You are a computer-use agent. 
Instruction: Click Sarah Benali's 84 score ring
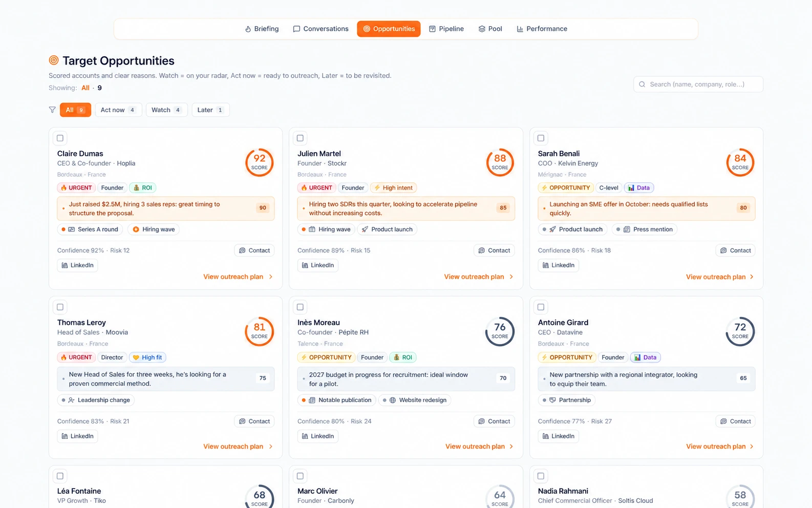(740, 162)
